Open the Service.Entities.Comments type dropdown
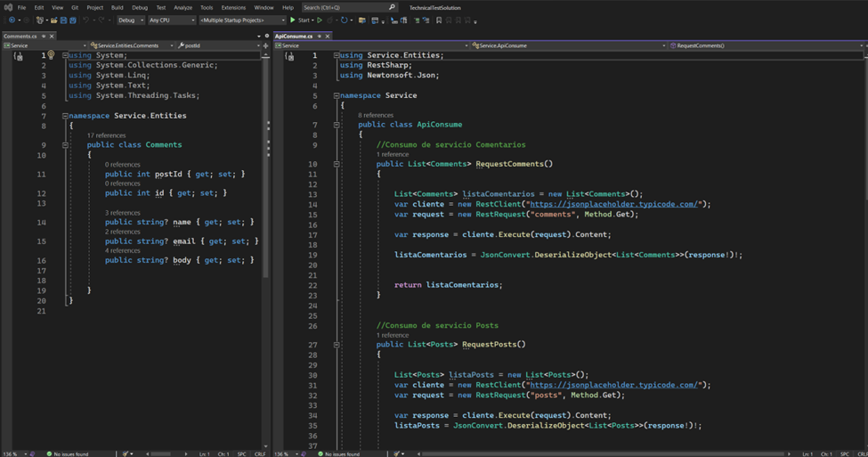Image resolution: width=868 pixels, height=457 pixels. click(131, 45)
